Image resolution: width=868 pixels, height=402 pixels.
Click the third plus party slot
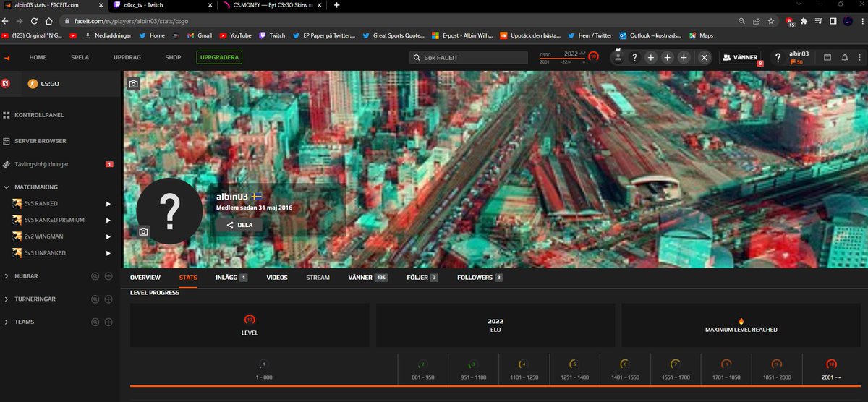684,58
